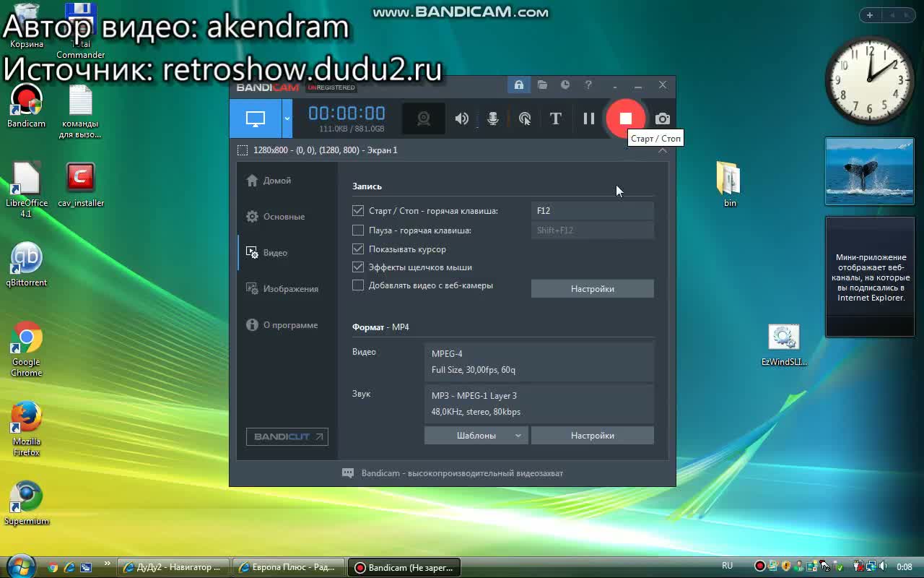The image size is (924, 578).
Task: Expand the recording mode dropdown arrow
Action: [287, 118]
